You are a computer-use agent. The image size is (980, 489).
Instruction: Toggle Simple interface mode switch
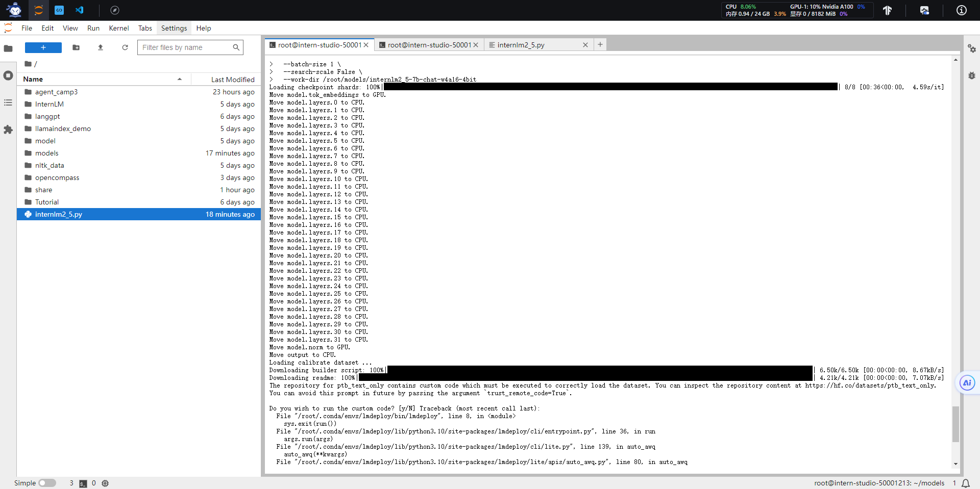47,483
